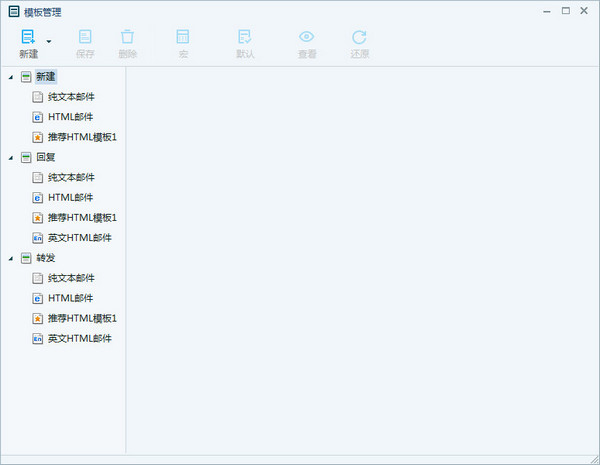Select HTML邮件 under the 新建 group
The width and height of the screenshot is (600, 465).
tap(70, 117)
